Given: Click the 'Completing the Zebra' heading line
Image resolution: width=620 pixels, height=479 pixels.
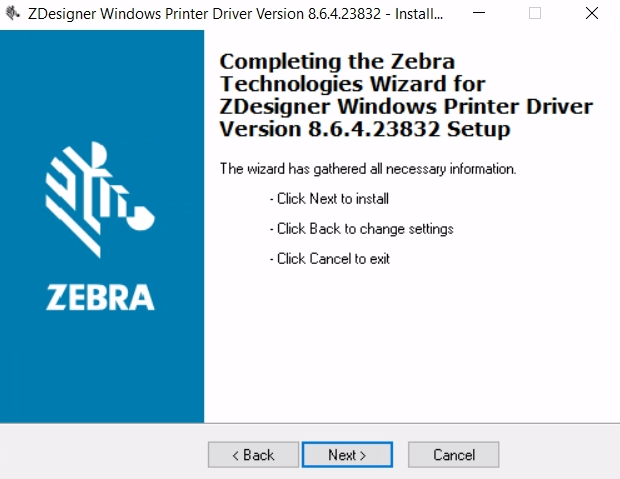Looking at the screenshot, I should (337, 61).
